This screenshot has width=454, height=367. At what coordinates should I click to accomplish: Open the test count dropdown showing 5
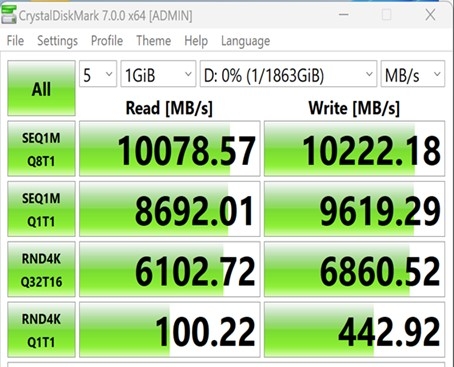(98, 74)
